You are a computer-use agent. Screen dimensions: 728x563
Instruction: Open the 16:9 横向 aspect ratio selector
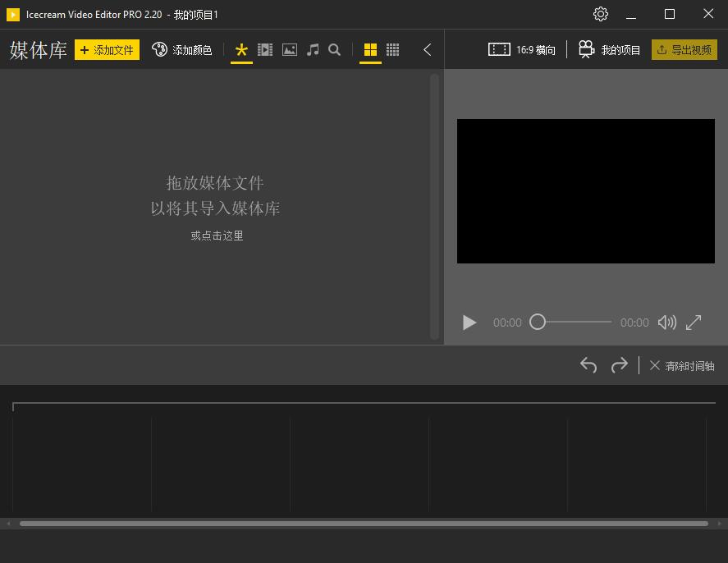click(522, 50)
